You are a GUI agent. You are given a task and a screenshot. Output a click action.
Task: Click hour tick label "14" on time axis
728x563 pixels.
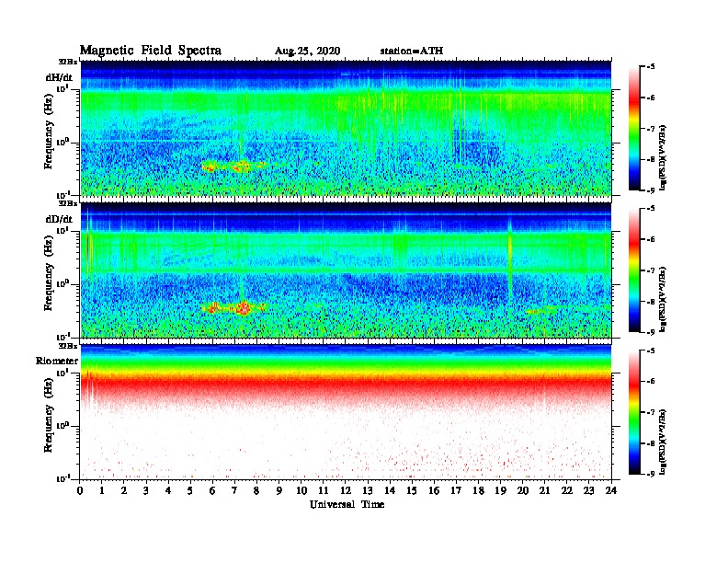(x=390, y=490)
